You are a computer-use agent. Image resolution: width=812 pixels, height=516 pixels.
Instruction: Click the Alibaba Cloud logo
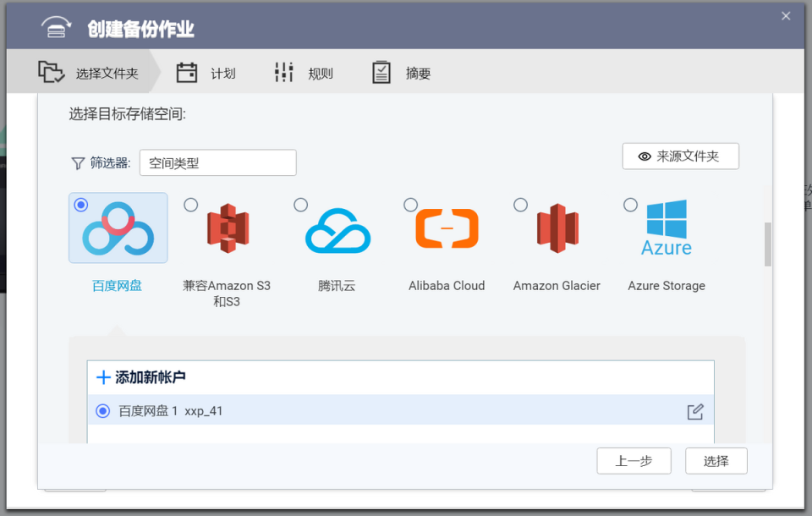[x=447, y=228]
